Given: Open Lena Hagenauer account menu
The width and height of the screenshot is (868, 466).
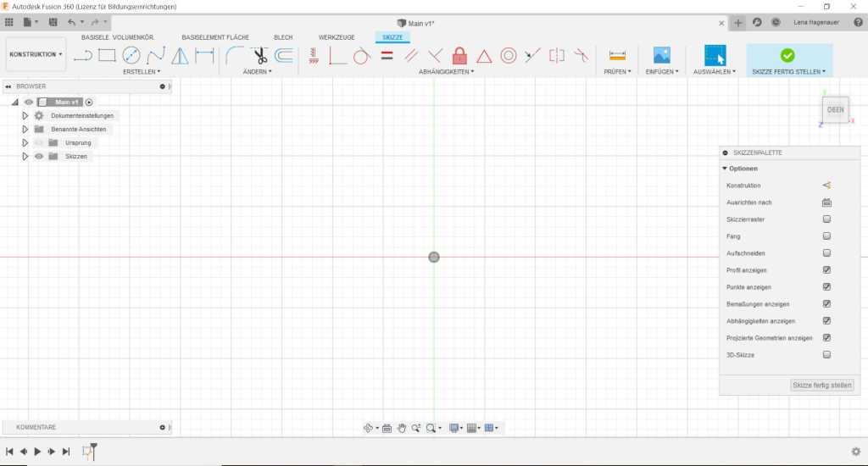Looking at the screenshot, I should (816, 23).
